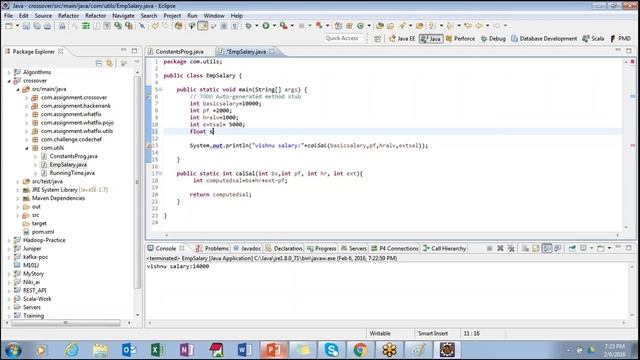Expand Maven Dependencies node
The height and width of the screenshot is (360, 640).
18,198
